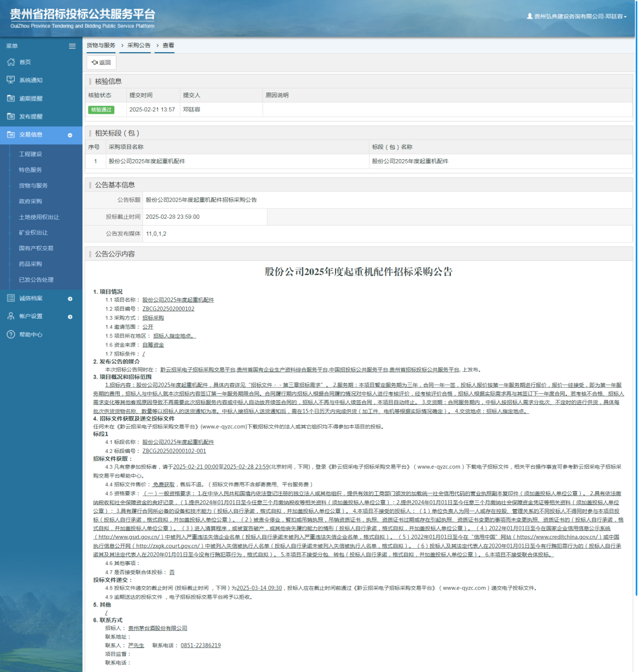Expand the 诚信档案 menu arrow
Image resolution: width=638 pixels, height=672 pixels.
70,298
